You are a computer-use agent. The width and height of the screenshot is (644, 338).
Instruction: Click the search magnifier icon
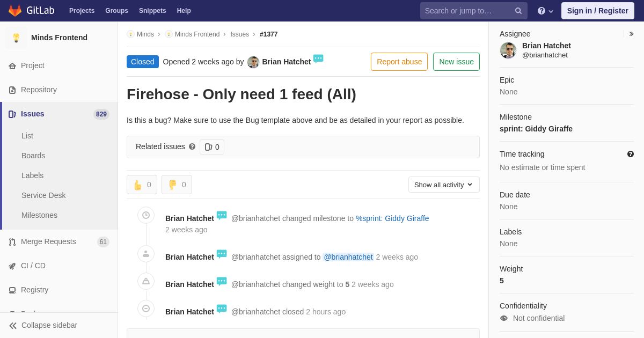[x=518, y=11]
